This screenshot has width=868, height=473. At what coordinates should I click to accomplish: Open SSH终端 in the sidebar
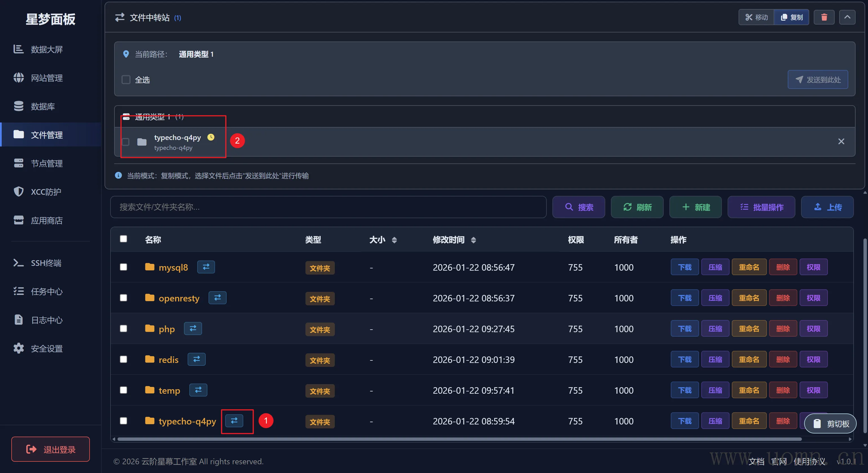click(x=46, y=263)
